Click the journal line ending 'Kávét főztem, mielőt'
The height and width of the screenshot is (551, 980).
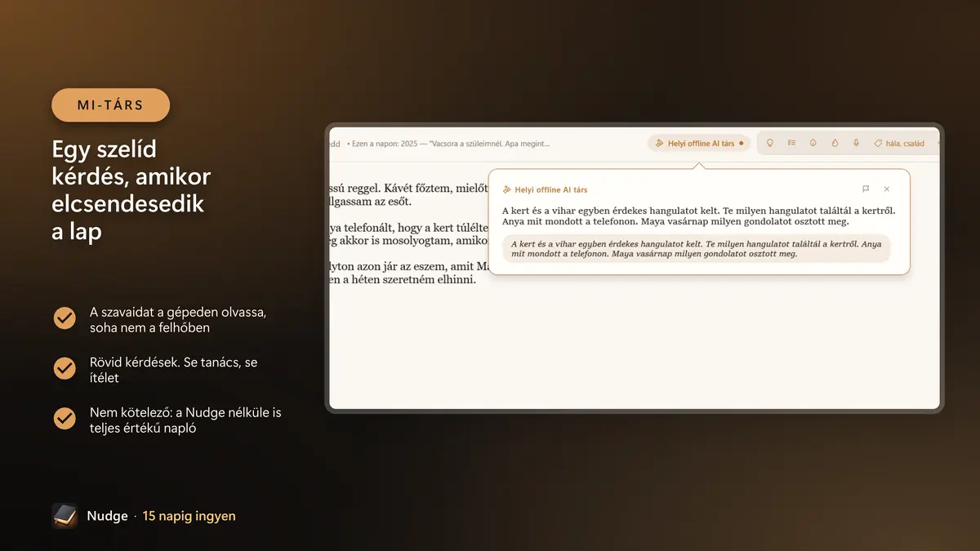coord(408,189)
